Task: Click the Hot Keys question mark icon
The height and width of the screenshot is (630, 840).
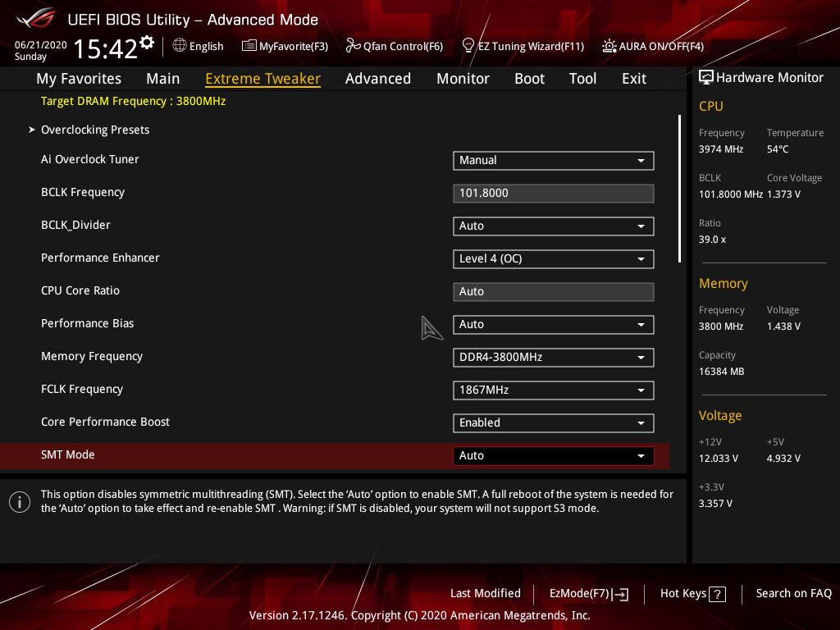Action: [x=717, y=594]
